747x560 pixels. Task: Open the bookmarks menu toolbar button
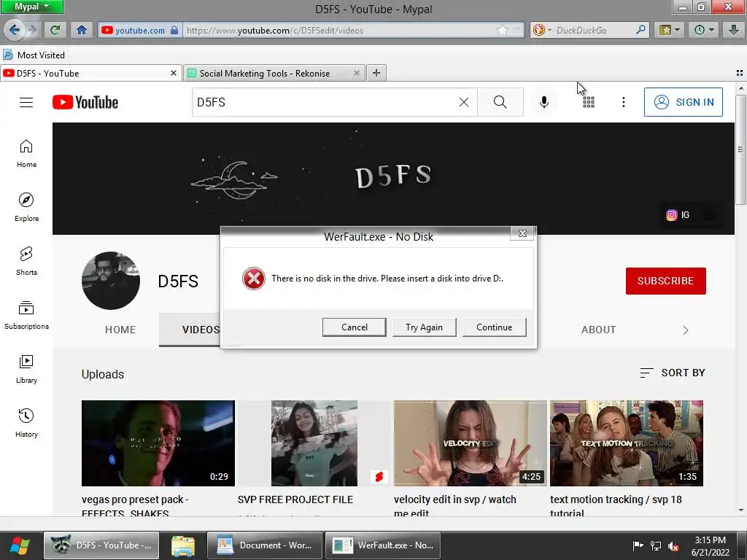670,30
